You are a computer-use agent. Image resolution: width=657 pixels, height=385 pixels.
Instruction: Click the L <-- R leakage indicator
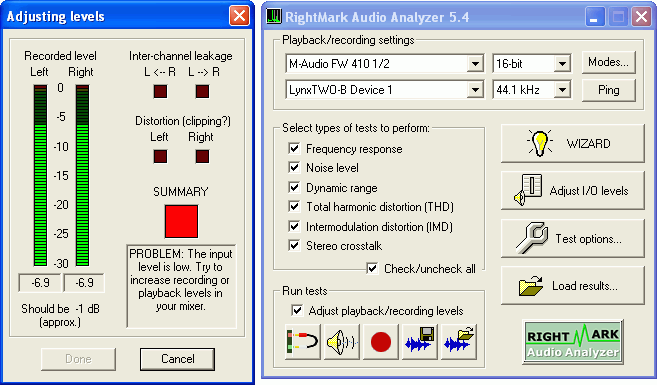[160, 91]
